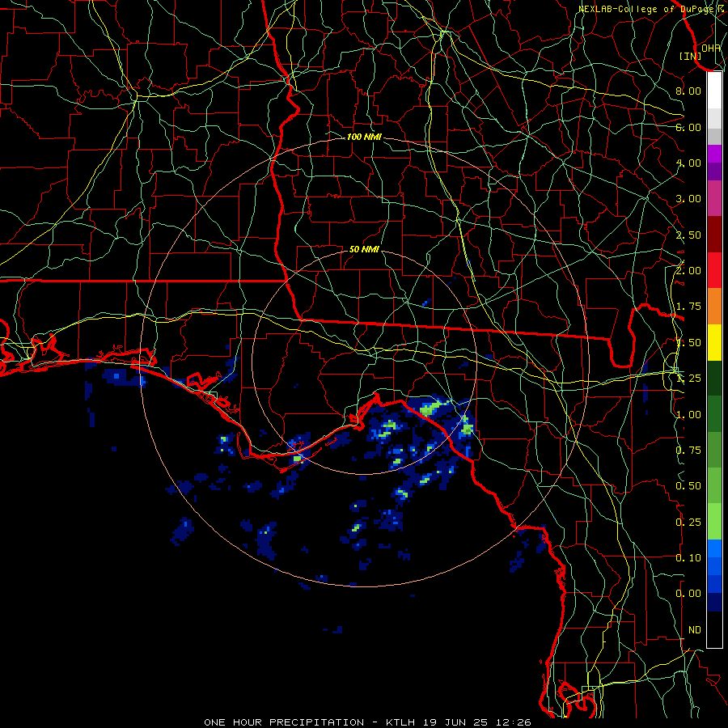Select the white swatch atop the color scale
This screenshot has height=728, width=728.
(714, 91)
